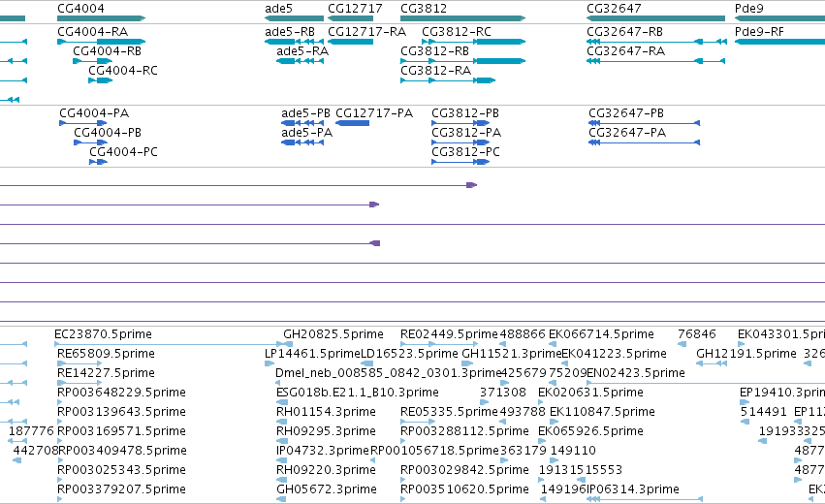Viewport: 825px width, 504px height.
Task: Click the EC23870.5prime EST label
Action: tap(103, 334)
